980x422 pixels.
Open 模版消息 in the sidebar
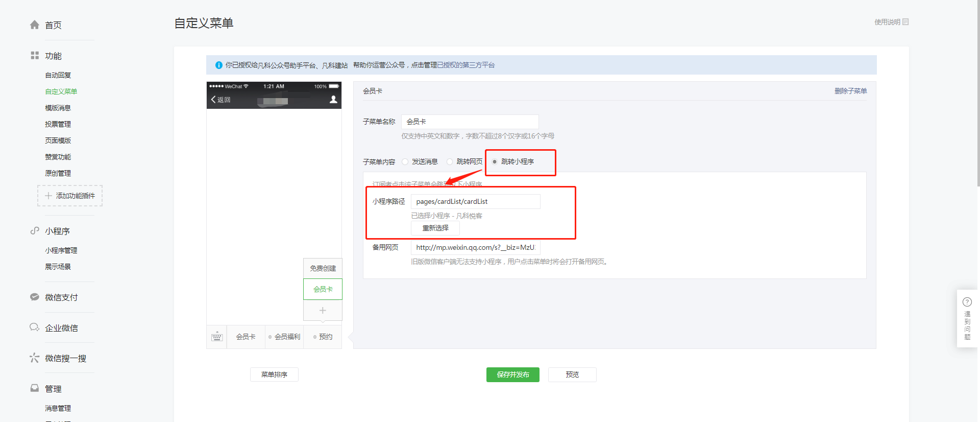(58, 108)
